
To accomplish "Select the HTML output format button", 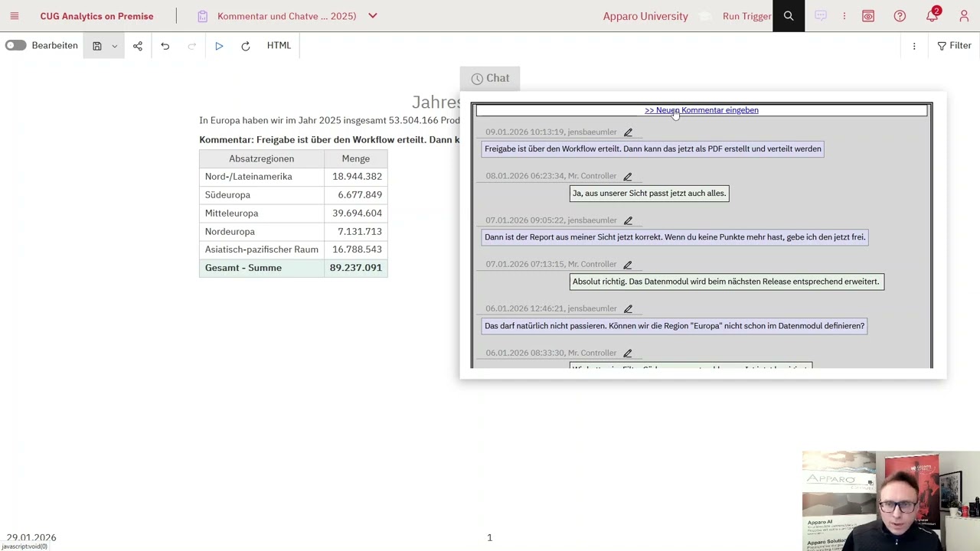I will pos(279,46).
